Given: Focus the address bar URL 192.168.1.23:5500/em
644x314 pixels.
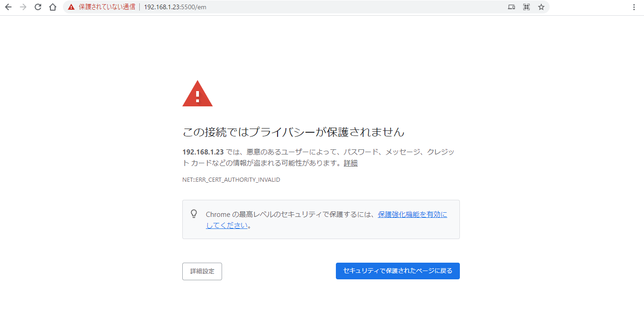Looking at the screenshot, I should [x=175, y=7].
